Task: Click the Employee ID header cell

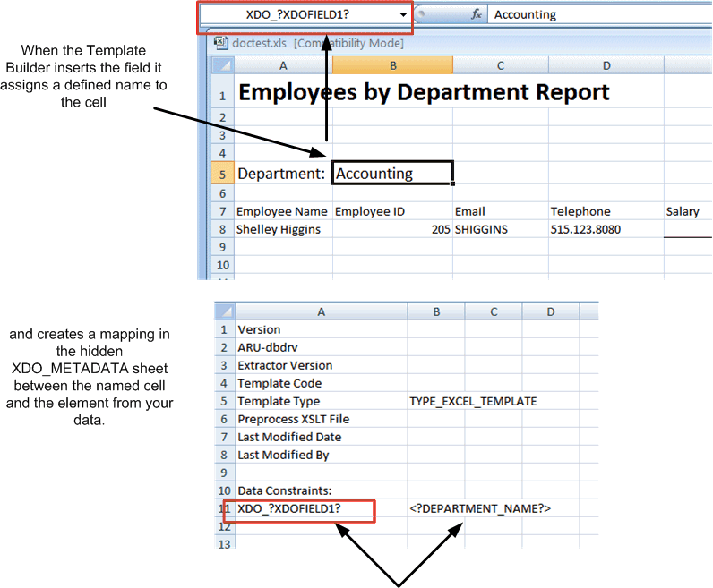Action: click(x=393, y=211)
